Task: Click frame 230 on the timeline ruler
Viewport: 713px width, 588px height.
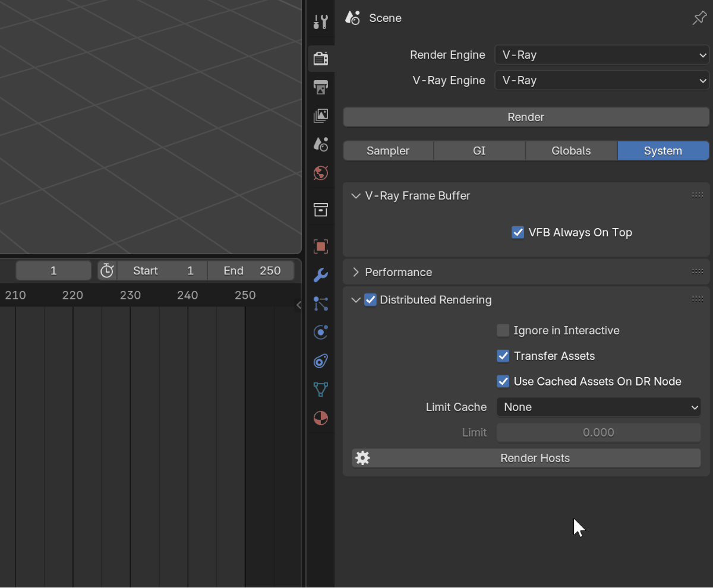Action: [x=130, y=295]
